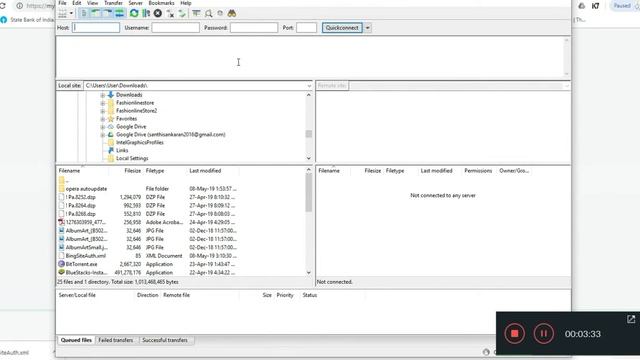Click the message log scrollbar
This screenshot has height=360, width=640.
pos(566,57)
